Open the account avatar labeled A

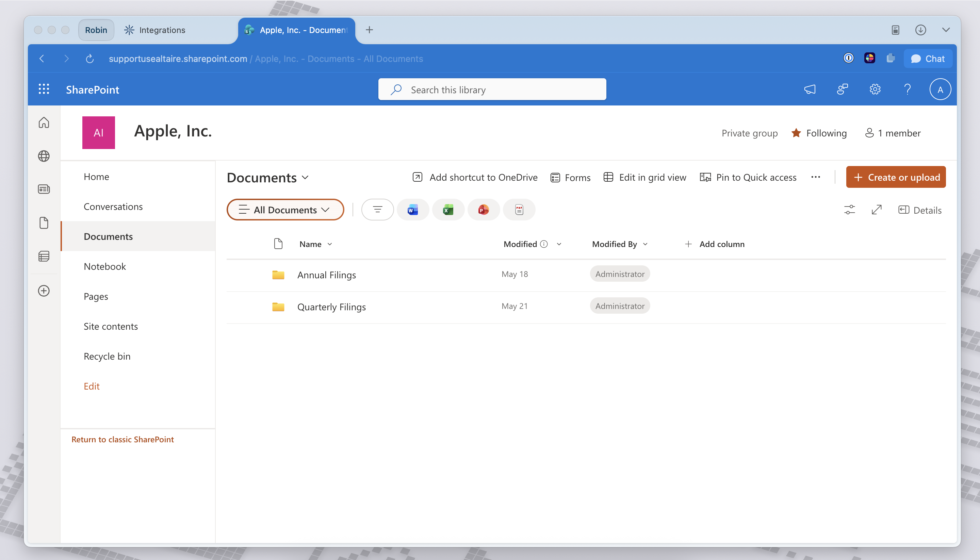(x=941, y=89)
